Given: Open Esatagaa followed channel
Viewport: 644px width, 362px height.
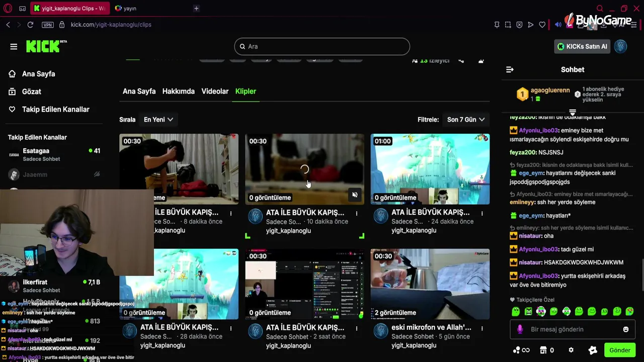Looking at the screenshot, I should 54,154.
